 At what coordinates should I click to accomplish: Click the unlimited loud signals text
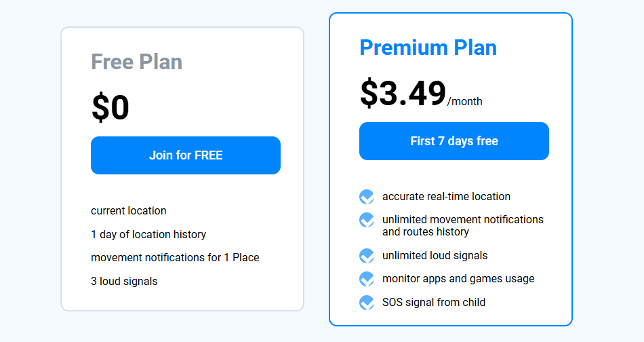tap(435, 256)
